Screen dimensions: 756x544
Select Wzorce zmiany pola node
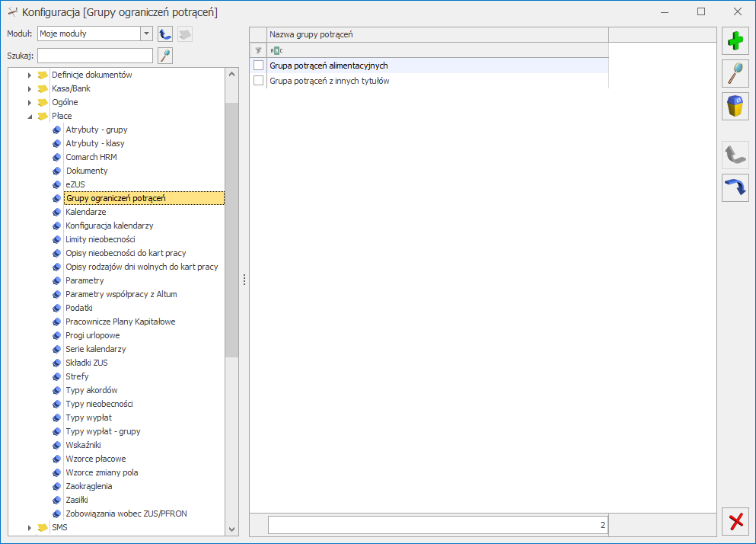point(102,472)
